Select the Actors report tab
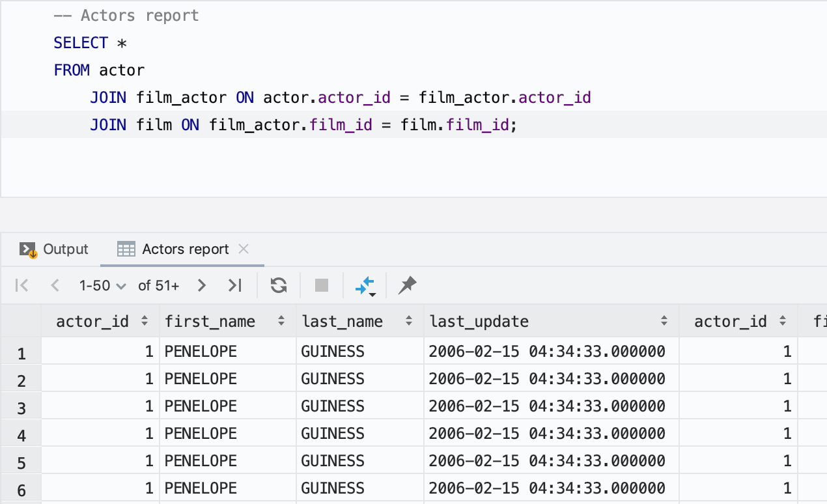Image resolution: width=827 pixels, height=504 pixels. [185, 249]
